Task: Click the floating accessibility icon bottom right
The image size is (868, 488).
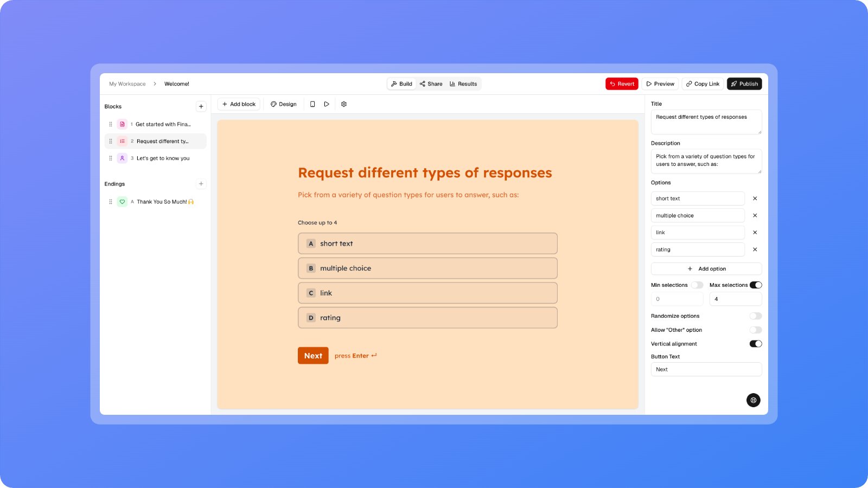Action: pyautogui.click(x=754, y=400)
